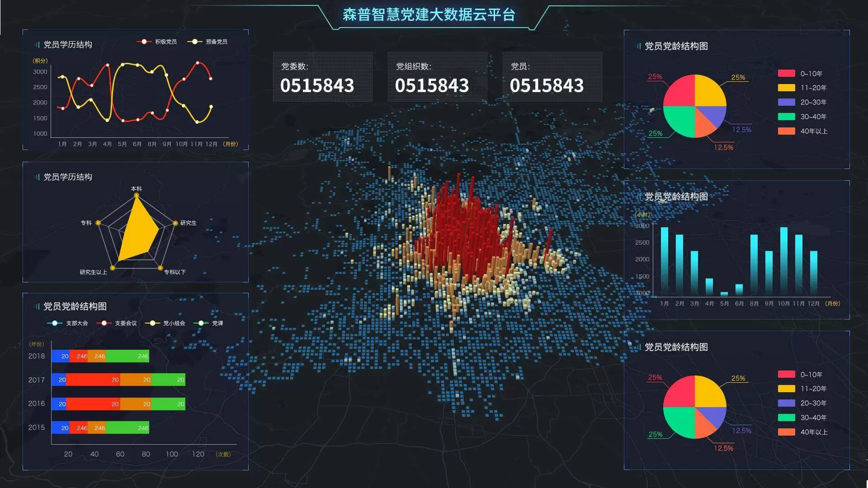The width and height of the screenshot is (868, 488).
Task: Click the orange segment of the 2016 bar
Action: (x=136, y=404)
